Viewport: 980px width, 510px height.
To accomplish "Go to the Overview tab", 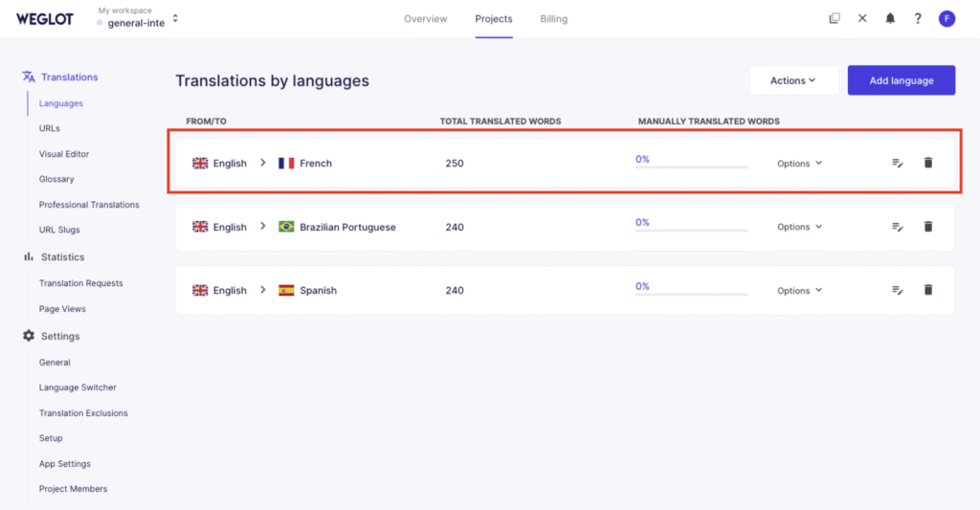I will pos(425,19).
